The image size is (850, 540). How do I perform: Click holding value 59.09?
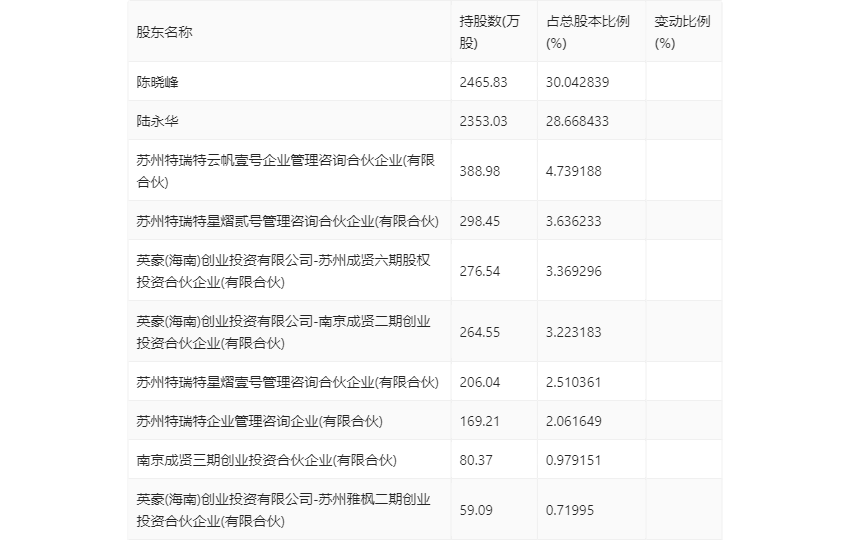[x=476, y=510]
